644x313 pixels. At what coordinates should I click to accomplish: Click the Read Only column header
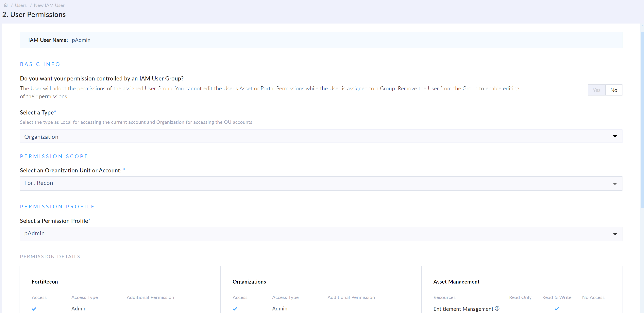coord(520,297)
